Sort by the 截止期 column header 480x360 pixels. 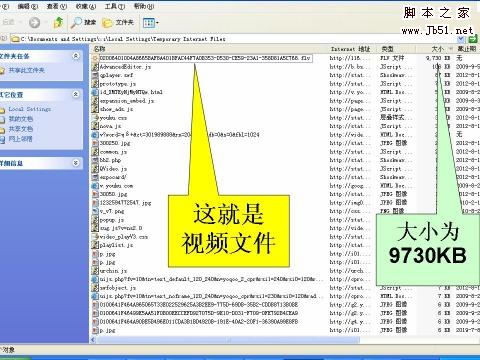(x=467, y=49)
